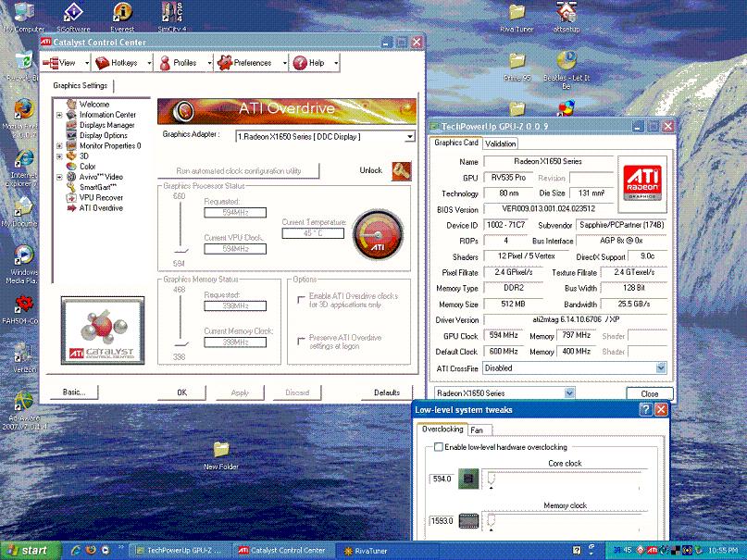Adjust the Core clock slider in RivaTuner
This screenshot has width=747, height=560.
[492, 479]
